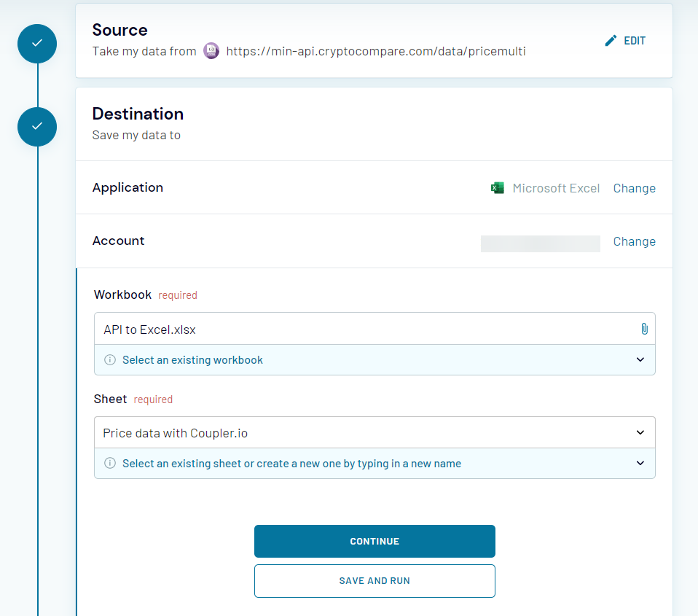Click the Destination step checkmark circle
The width and height of the screenshot is (698, 616).
coord(37,127)
